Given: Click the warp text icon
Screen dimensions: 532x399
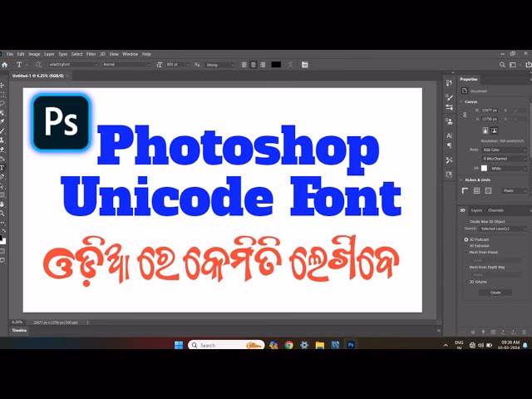Looking at the screenshot, I should [290, 65].
